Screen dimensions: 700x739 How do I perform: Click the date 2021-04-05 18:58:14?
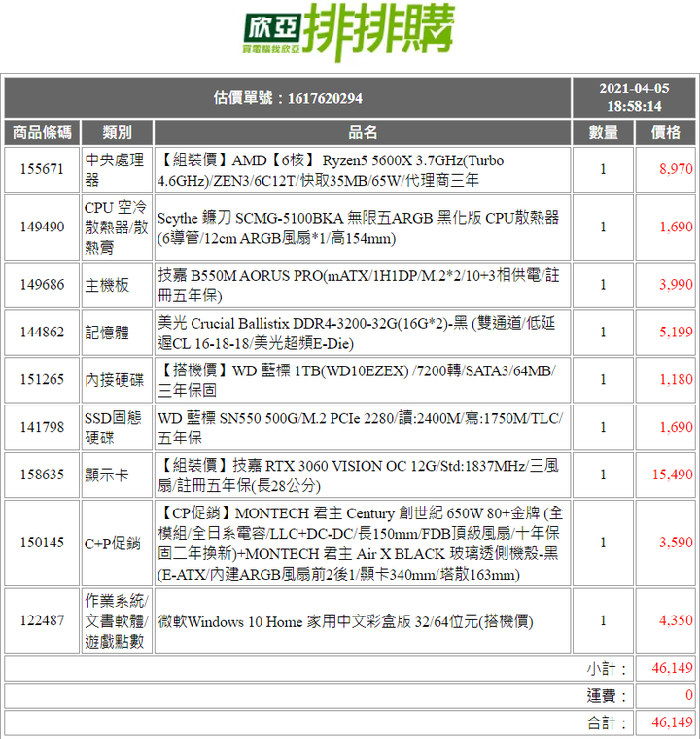click(x=634, y=97)
